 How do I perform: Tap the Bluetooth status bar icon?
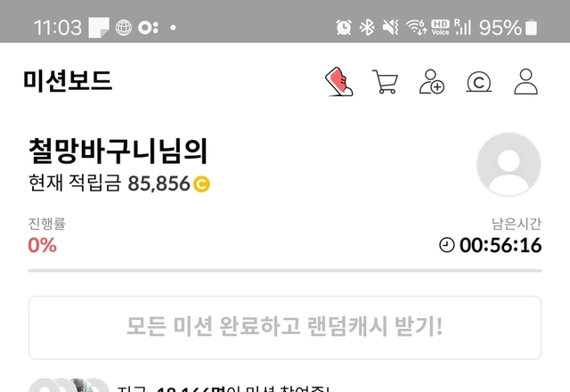[367, 28]
